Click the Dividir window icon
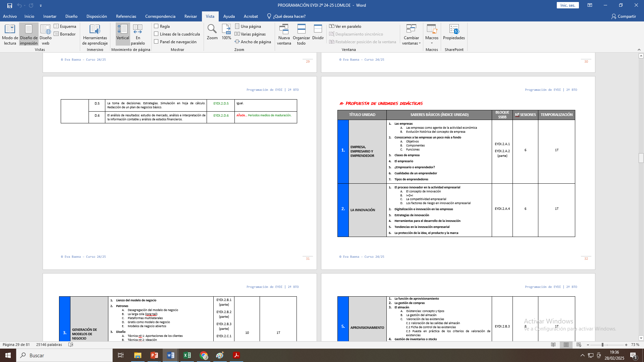This screenshot has height=362, width=644. click(x=318, y=29)
